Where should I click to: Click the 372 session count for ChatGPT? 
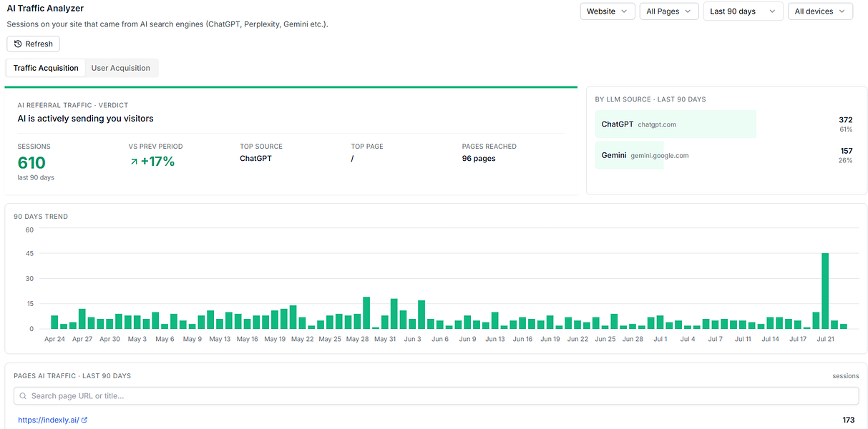coord(846,120)
